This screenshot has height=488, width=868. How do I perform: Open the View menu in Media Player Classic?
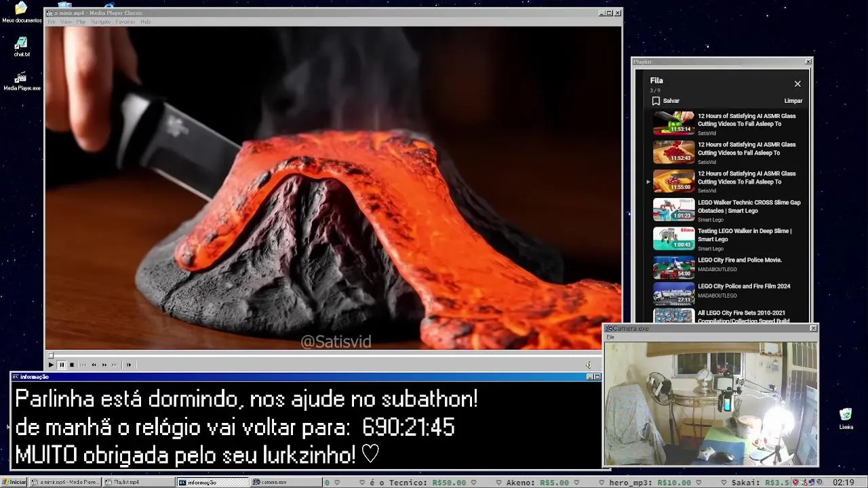66,22
